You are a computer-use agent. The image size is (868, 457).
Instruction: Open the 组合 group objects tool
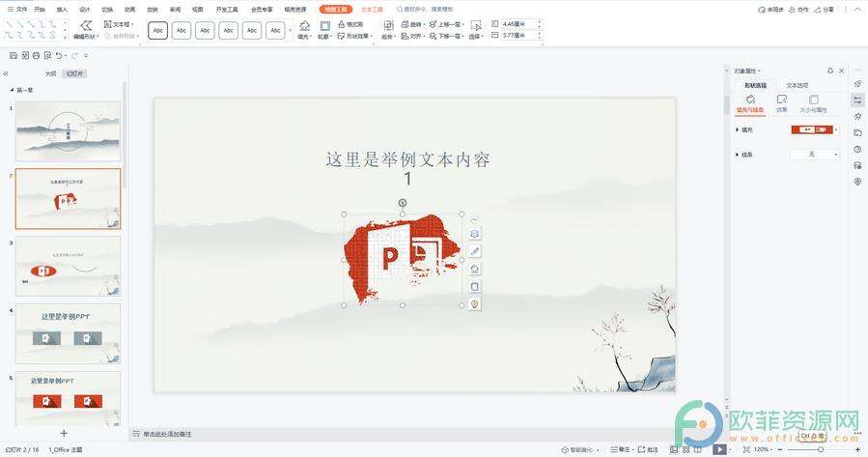click(x=387, y=26)
